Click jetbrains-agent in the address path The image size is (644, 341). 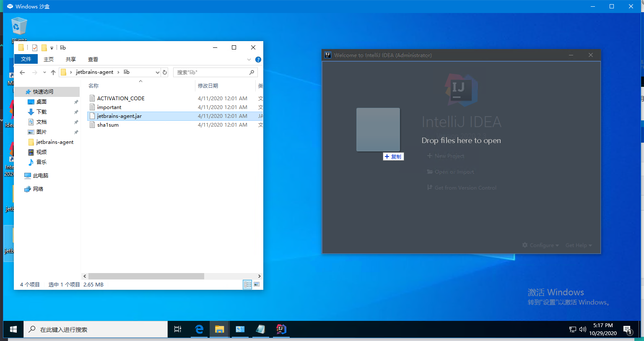[94, 72]
